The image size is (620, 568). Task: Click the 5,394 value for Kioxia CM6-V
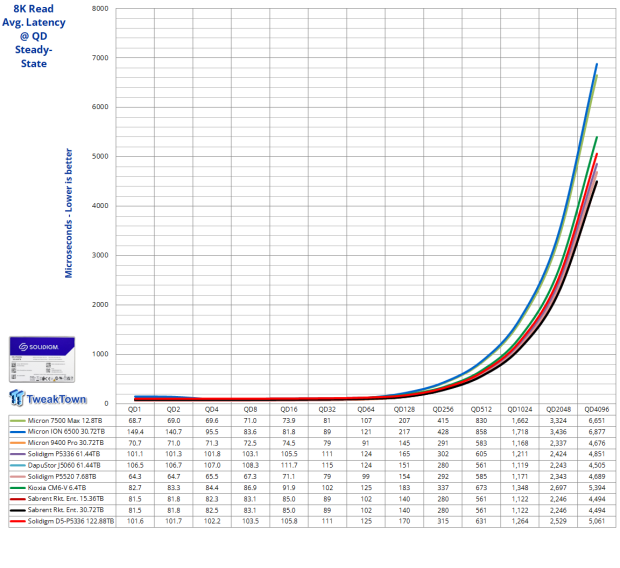(x=597, y=488)
